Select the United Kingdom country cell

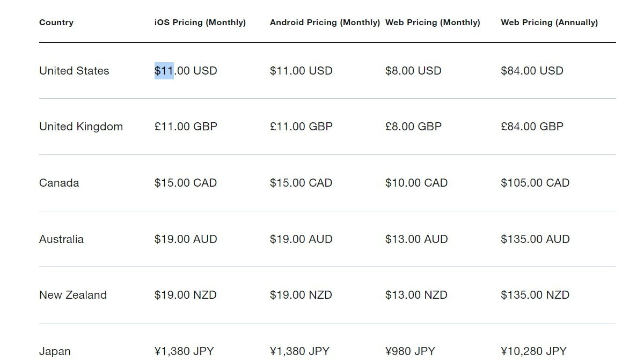(81, 127)
